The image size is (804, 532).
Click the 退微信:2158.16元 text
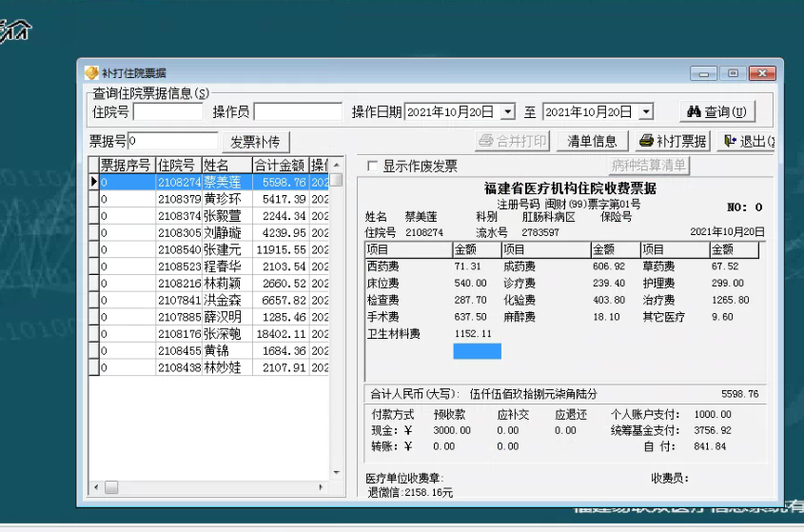(x=410, y=492)
